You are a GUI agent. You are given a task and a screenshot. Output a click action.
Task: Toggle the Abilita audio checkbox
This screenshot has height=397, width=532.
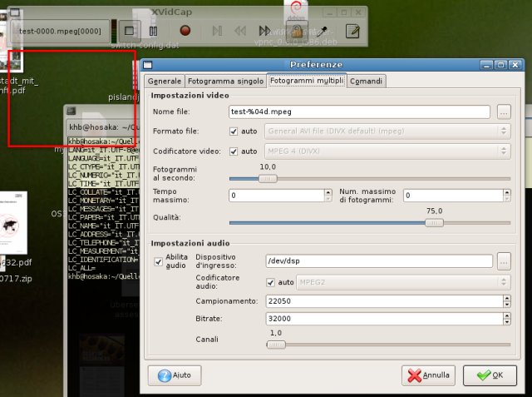[x=158, y=262]
